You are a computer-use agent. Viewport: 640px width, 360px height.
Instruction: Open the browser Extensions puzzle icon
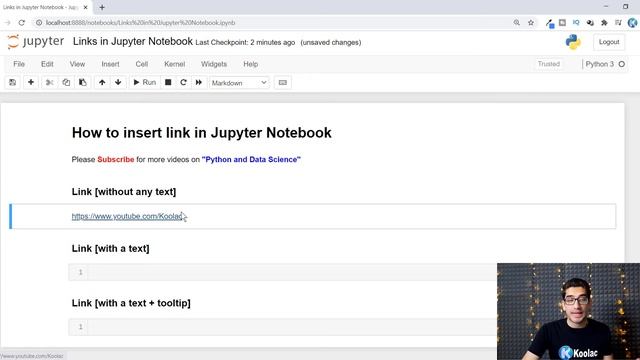[604, 23]
